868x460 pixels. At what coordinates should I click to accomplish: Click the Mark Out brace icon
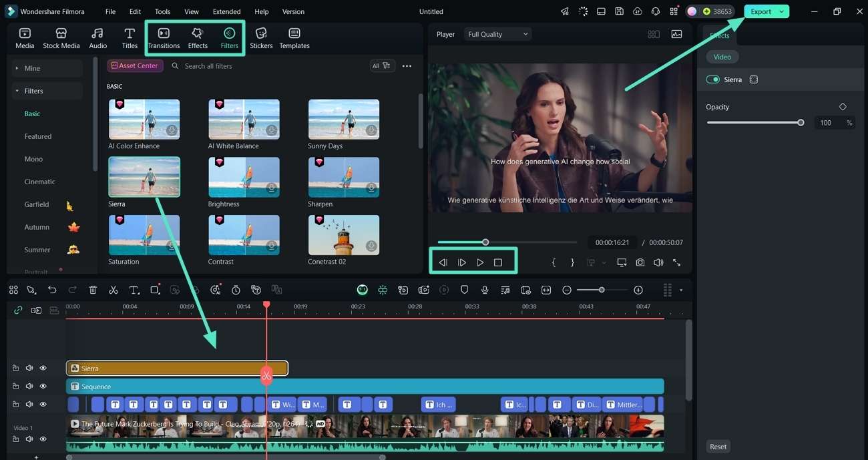[x=572, y=262]
